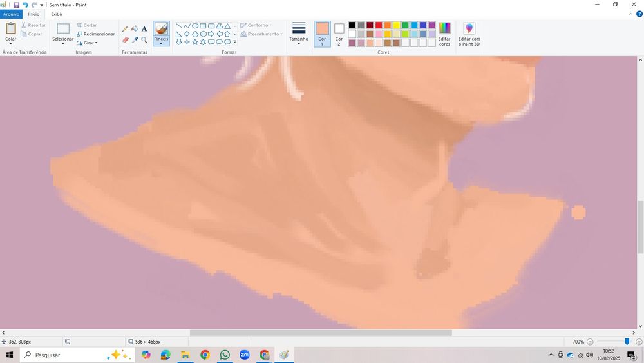This screenshot has height=363, width=644.
Task: Expand the shapes gallery more arrow
Action: tap(235, 41)
